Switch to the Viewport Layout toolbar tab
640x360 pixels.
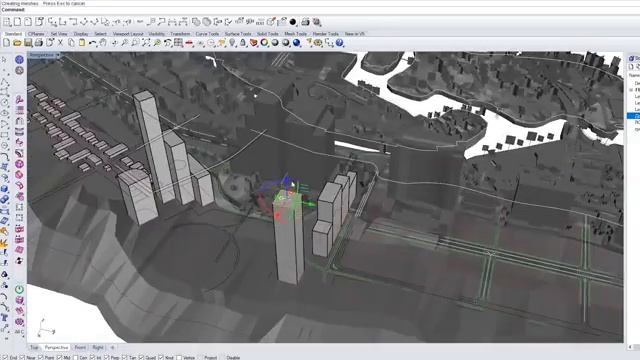pyautogui.click(x=128, y=34)
